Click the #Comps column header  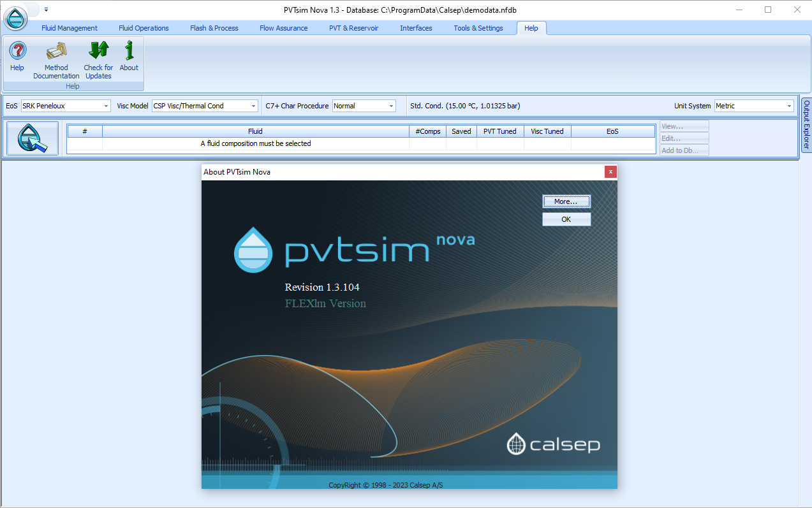click(428, 131)
